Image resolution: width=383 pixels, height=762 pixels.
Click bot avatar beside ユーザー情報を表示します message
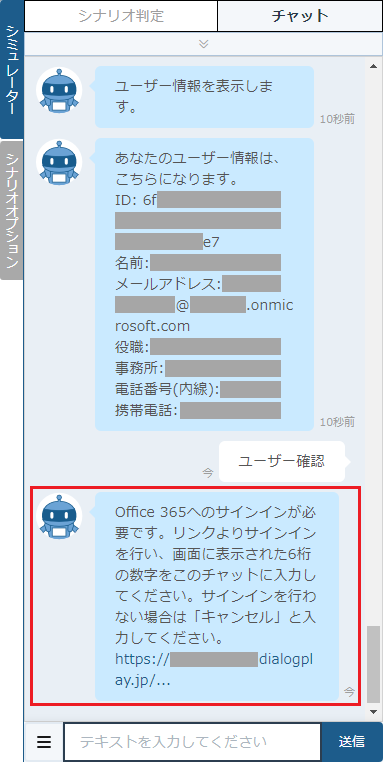pos(59,90)
